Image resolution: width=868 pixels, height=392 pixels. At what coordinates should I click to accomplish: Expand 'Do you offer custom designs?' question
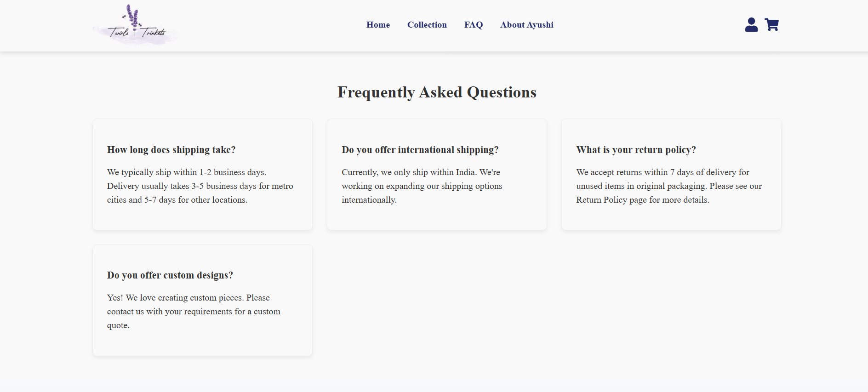click(x=170, y=275)
